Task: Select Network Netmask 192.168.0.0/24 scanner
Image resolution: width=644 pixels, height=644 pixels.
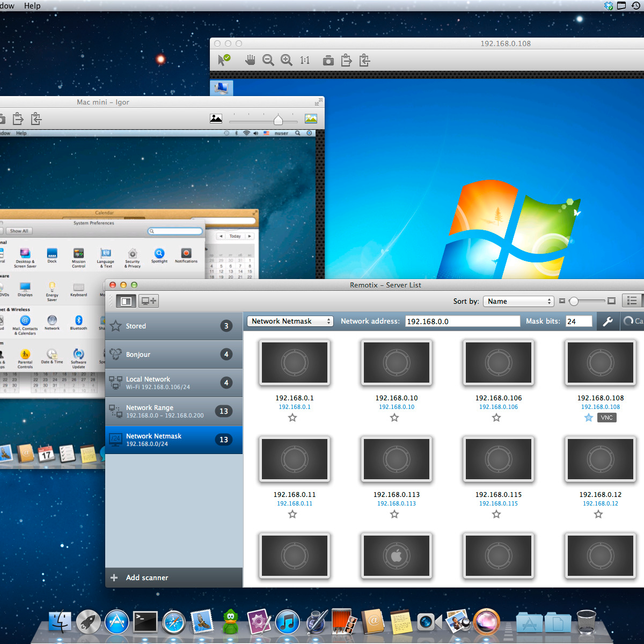Action: pos(174,440)
